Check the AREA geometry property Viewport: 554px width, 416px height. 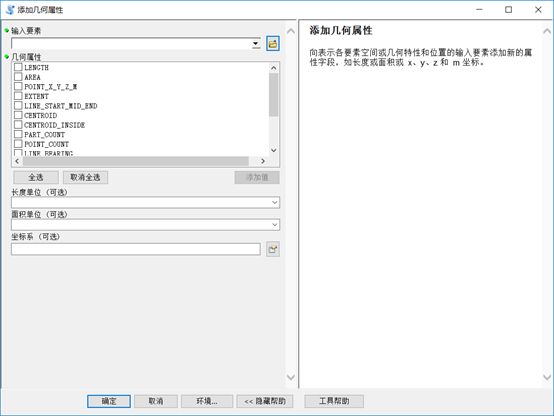pyautogui.click(x=18, y=77)
